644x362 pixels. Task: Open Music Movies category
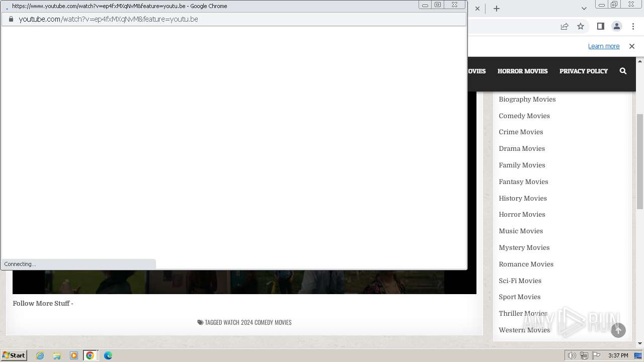[x=521, y=231]
